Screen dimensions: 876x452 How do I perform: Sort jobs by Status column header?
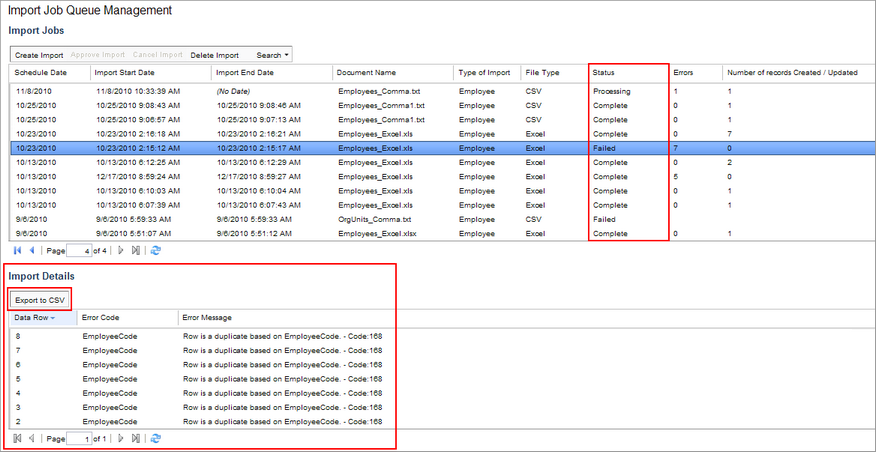(603, 73)
